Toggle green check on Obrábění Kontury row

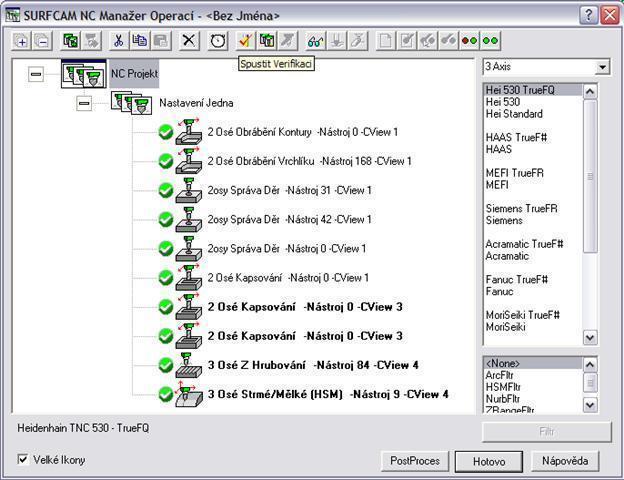tap(166, 132)
